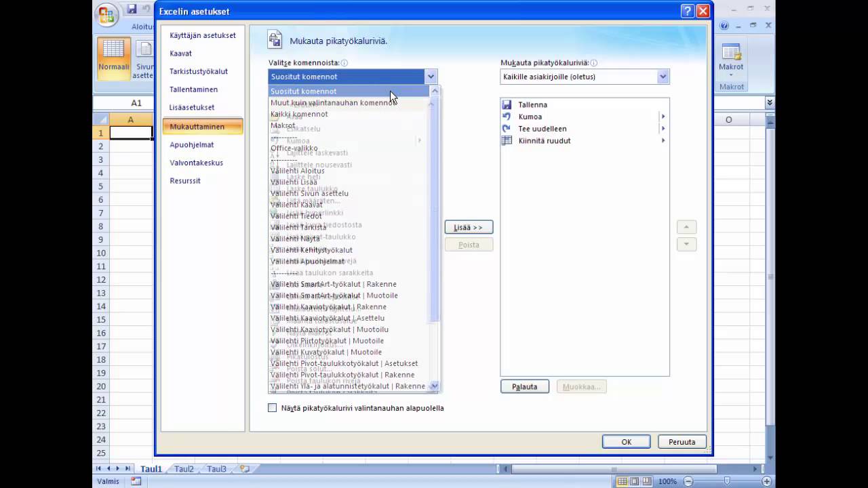Screen dimensions: 868x488
Task: Click move up arrow button
Action: coord(686,227)
